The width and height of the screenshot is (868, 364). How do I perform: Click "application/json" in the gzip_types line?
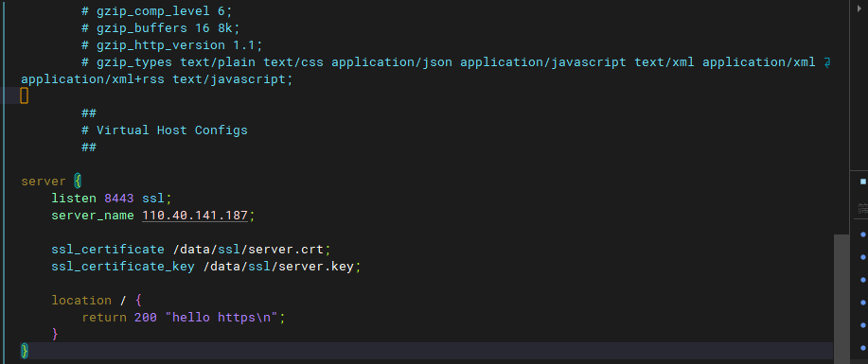coord(391,62)
